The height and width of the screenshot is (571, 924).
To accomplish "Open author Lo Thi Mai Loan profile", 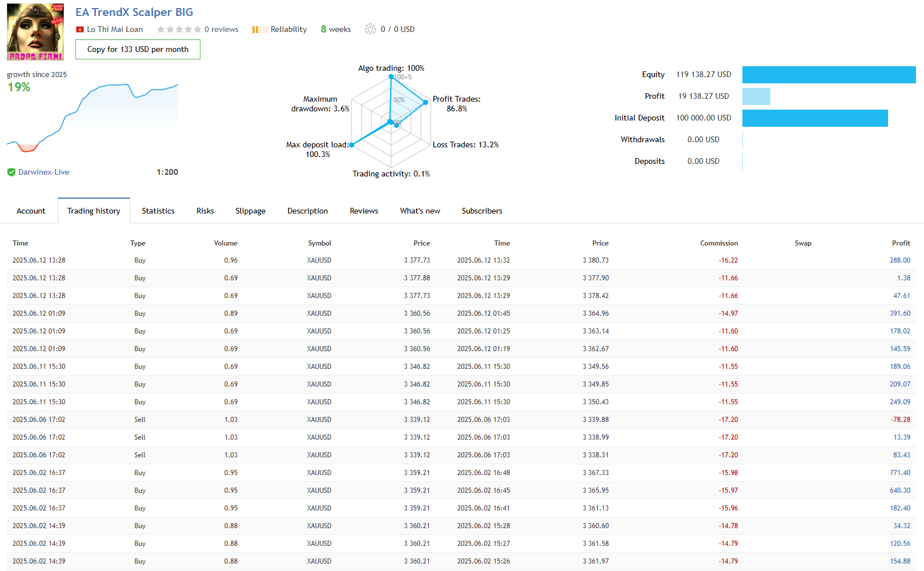I will coord(115,29).
